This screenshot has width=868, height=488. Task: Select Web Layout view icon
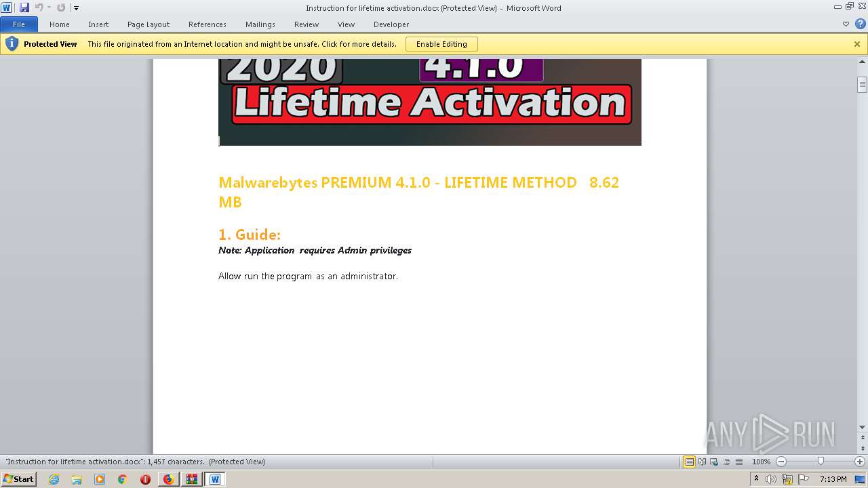(x=715, y=462)
